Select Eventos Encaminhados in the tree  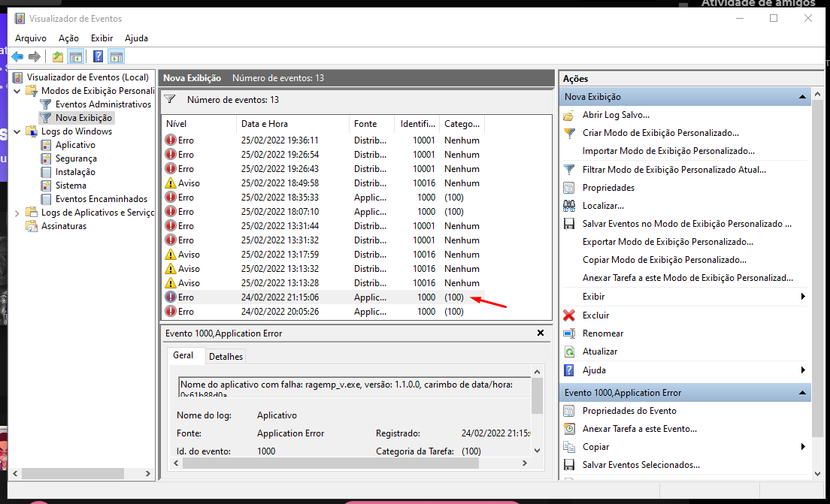[x=101, y=199]
